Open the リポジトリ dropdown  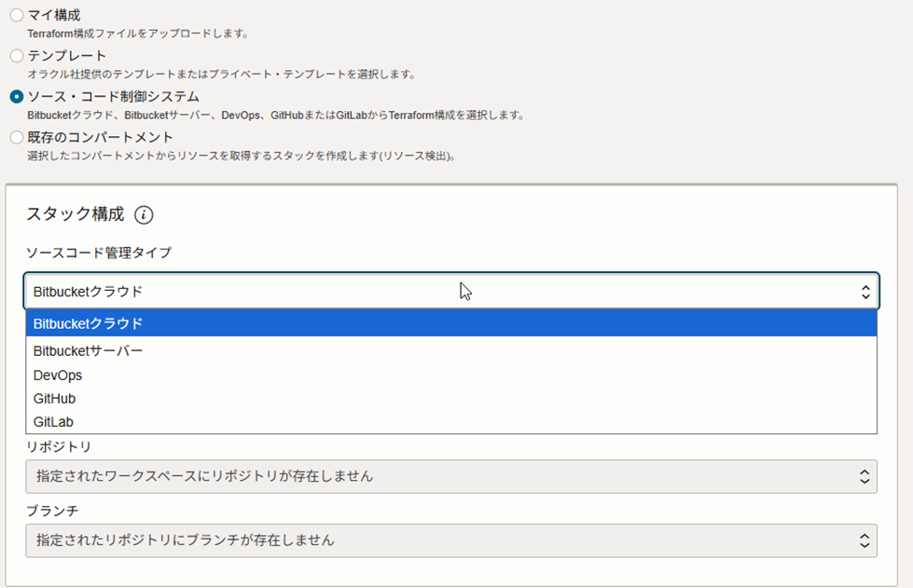[x=451, y=476]
